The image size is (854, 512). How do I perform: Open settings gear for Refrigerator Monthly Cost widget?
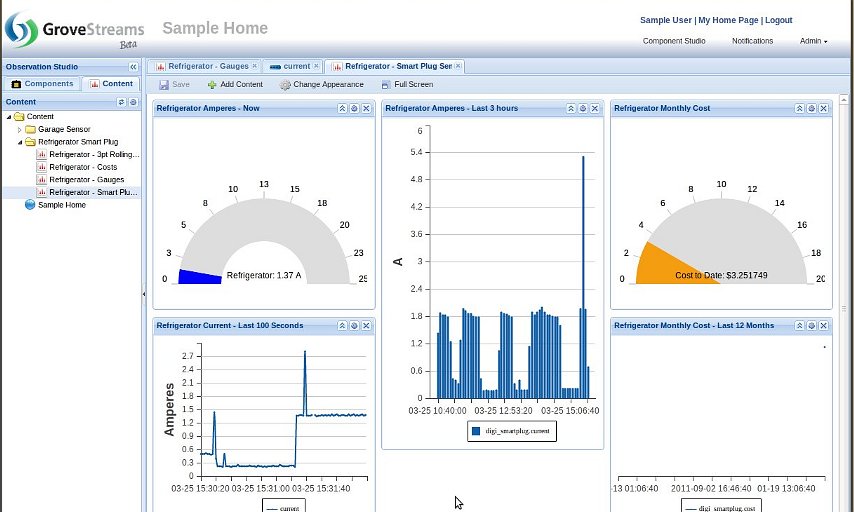point(811,108)
